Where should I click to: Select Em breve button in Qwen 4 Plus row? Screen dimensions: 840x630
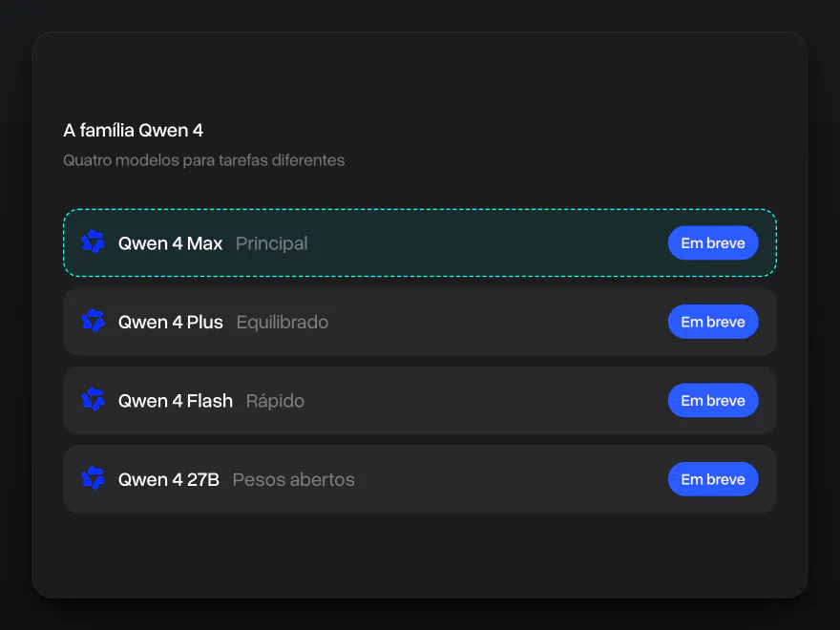(x=713, y=322)
